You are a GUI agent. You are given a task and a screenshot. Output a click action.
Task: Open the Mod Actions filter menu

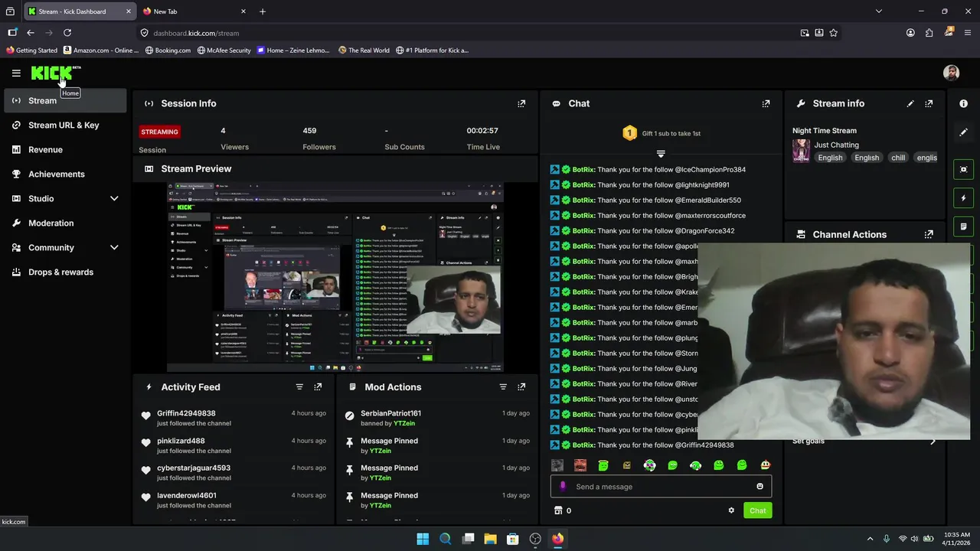click(503, 386)
